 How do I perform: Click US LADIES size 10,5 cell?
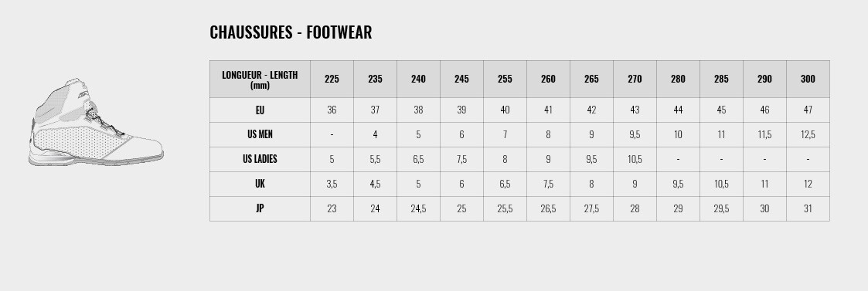pyautogui.click(x=635, y=159)
